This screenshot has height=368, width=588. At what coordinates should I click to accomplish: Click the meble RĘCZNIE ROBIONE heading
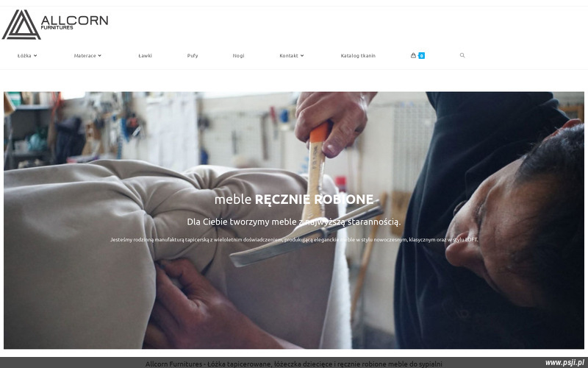[x=294, y=199]
